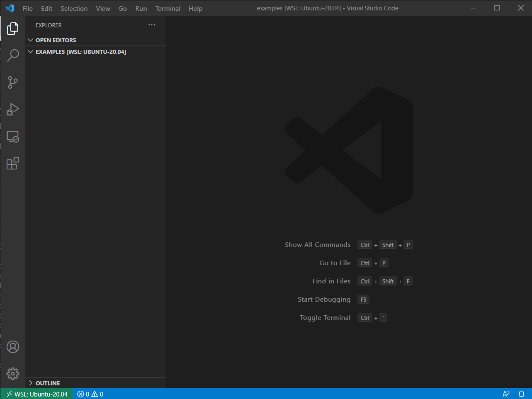Open the File menu
Viewport: 532px width, 399px height.
tap(28, 8)
